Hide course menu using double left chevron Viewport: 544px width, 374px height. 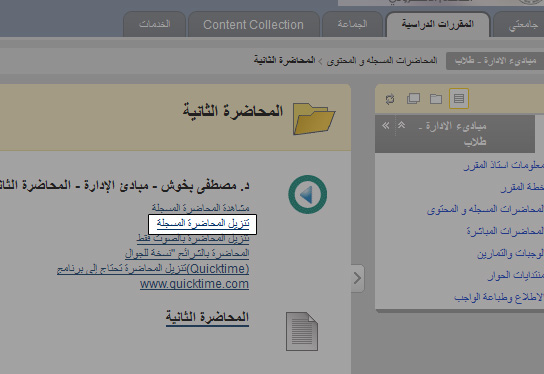(x=385, y=125)
